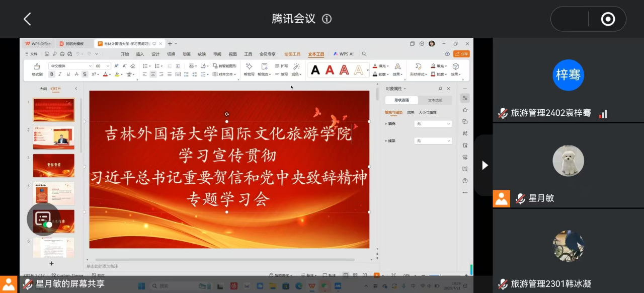Image resolution: width=644 pixels, height=293 pixels.
Task: Switch to 文本选项 tab in properties panel
Action: 435,100
